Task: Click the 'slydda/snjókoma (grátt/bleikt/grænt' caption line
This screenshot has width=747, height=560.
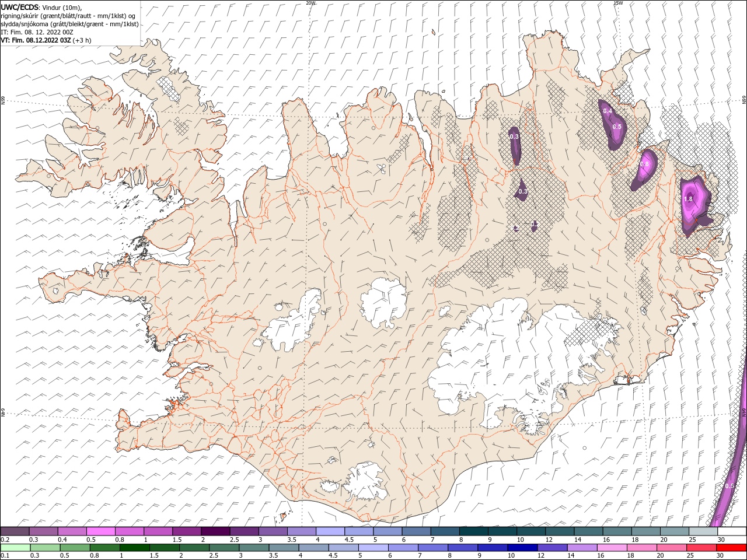Action: click(x=69, y=24)
